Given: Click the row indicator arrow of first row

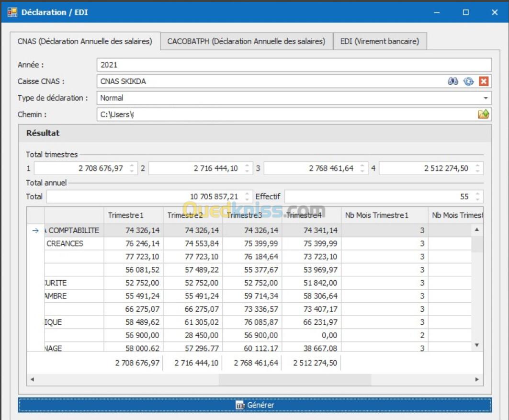Looking at the screenshot, I should point(35,230).
